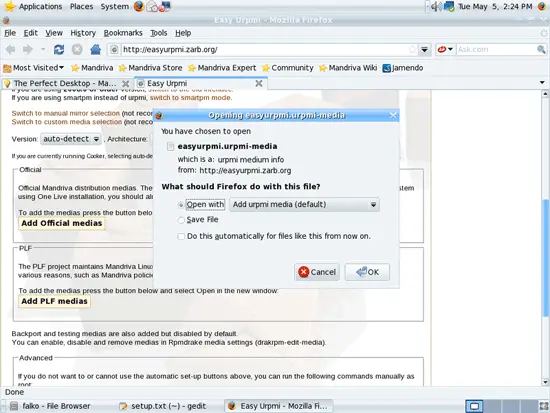Click the Stop loading icon

coord(77,49)
